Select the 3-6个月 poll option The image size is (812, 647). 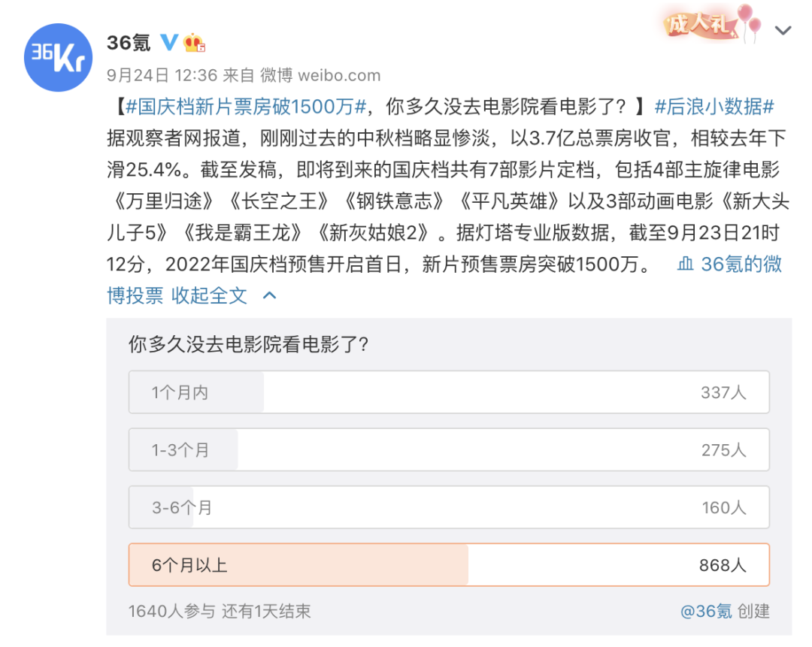pos(448,507)
